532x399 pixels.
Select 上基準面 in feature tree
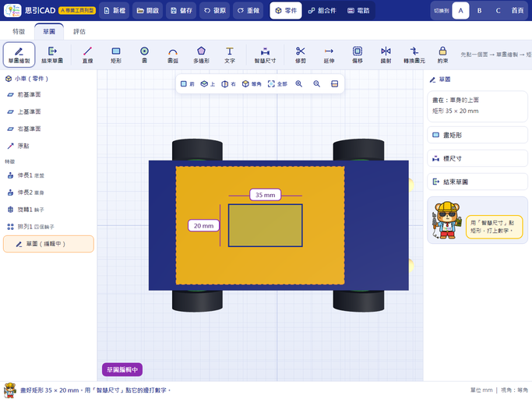[48, 111]
